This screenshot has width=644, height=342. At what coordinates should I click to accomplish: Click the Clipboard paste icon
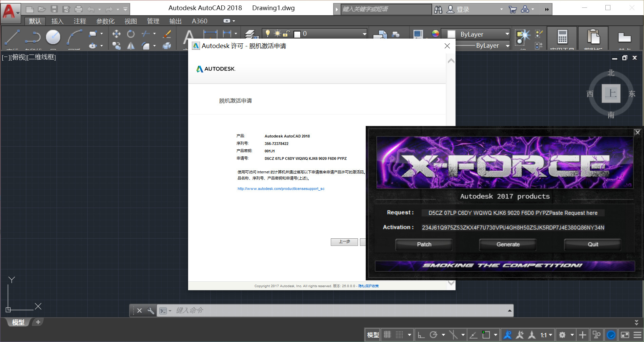pyautogui.click(x=593, y=37)
